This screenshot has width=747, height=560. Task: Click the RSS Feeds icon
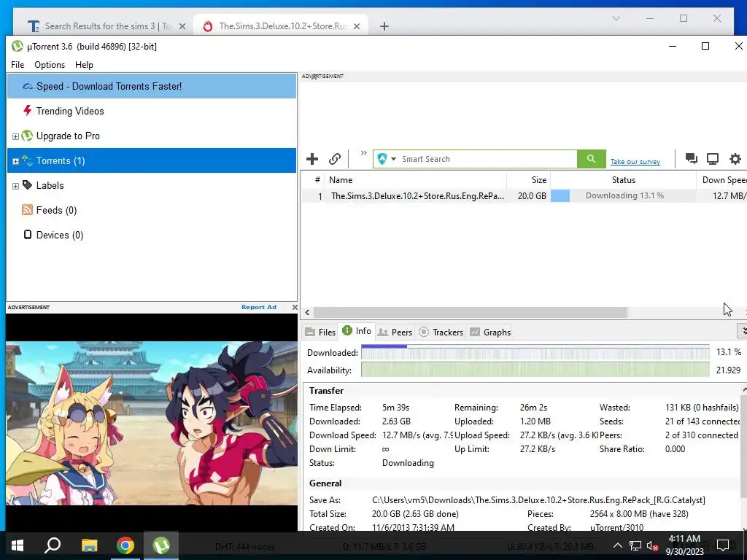coord(27,209)
